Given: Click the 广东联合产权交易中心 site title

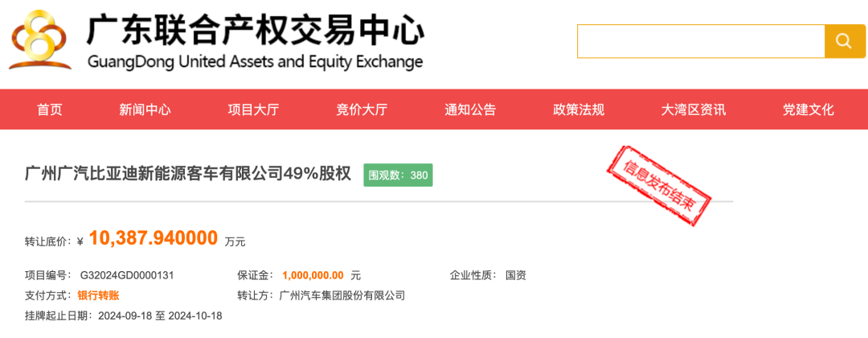Looking at the screenshot, I should pyautogui.click(x=256, y=29).
